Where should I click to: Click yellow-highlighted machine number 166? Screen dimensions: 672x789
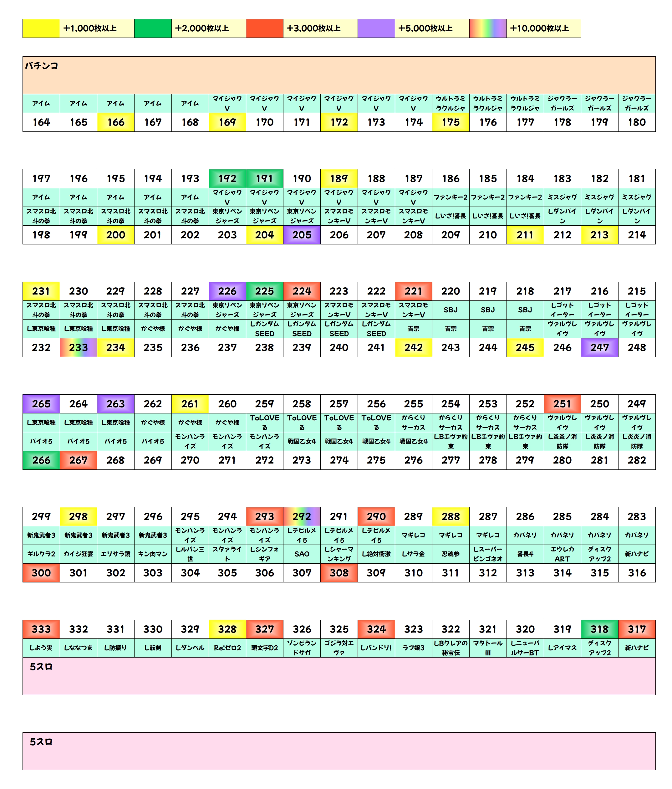116,122
